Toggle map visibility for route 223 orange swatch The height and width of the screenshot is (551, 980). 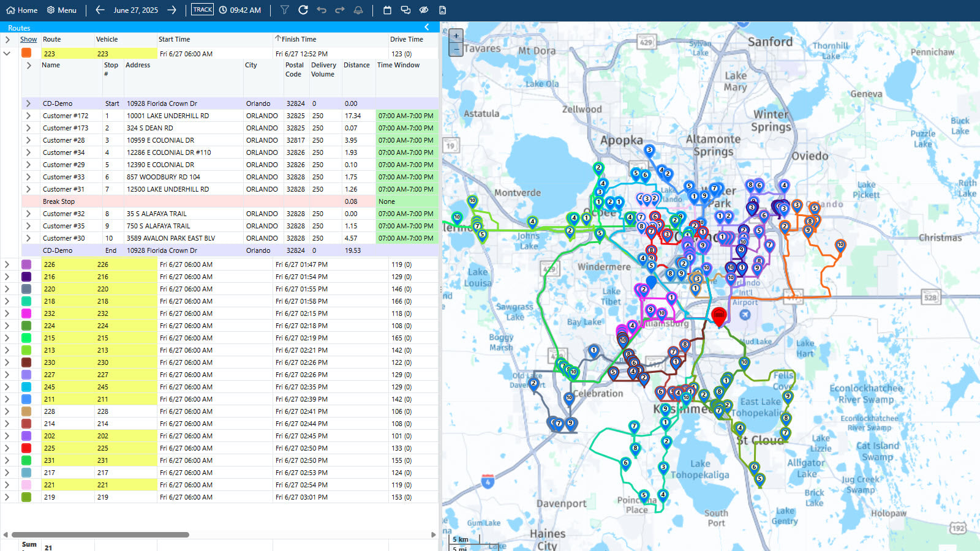(26, 53)
